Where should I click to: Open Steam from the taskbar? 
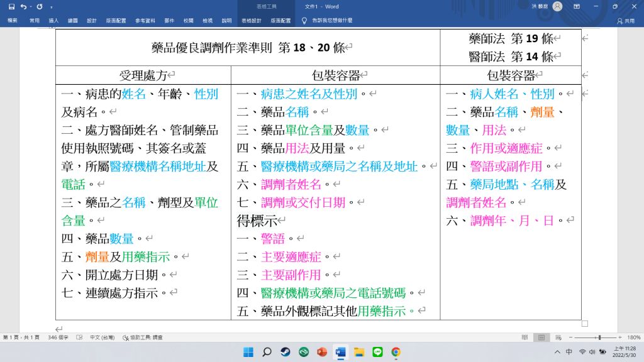coord(285,352)
